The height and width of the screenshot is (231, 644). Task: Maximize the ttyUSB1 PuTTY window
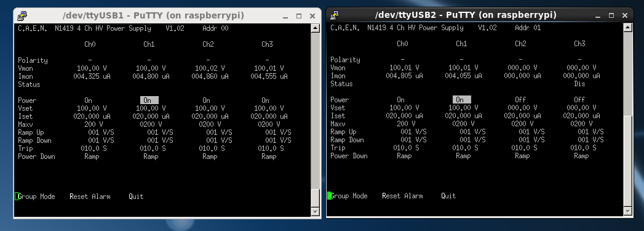click(x=299, y=16)
